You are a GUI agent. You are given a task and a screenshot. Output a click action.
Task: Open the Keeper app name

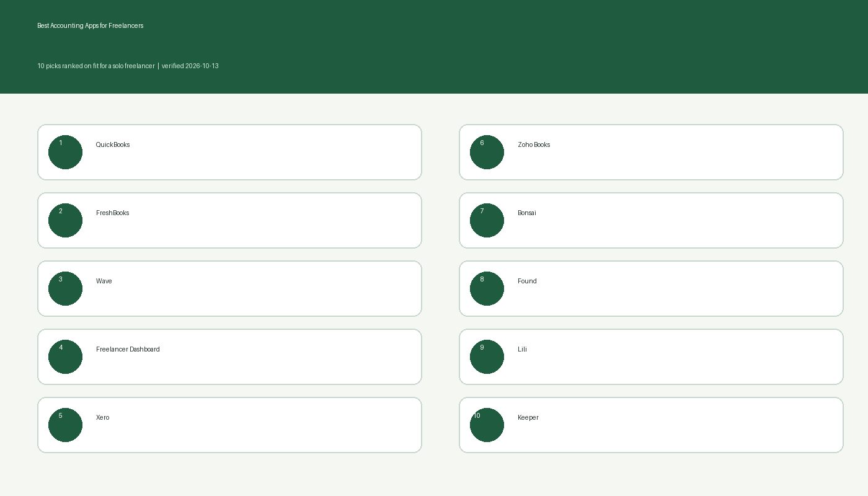tap(528, 417)
